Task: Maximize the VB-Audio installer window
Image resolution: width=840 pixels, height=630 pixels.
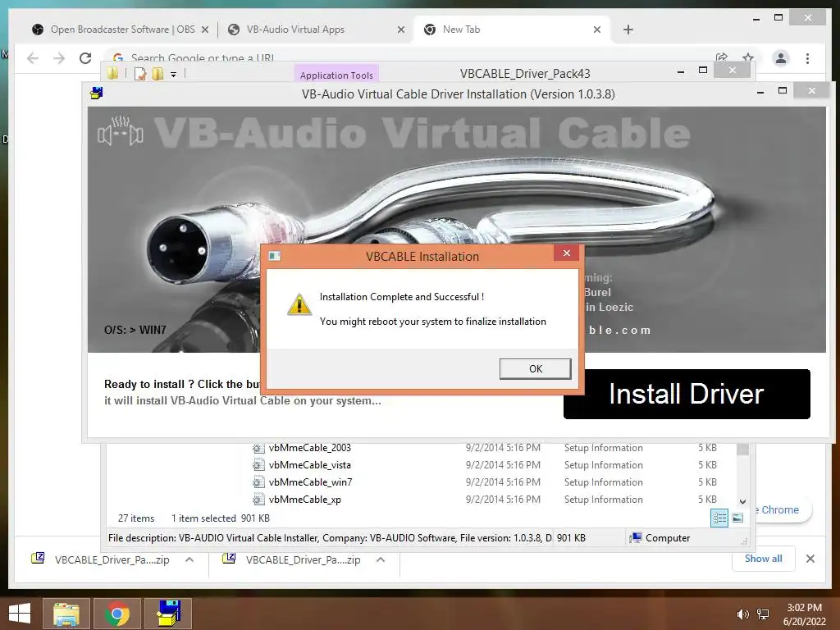Action: pos(783,90)
